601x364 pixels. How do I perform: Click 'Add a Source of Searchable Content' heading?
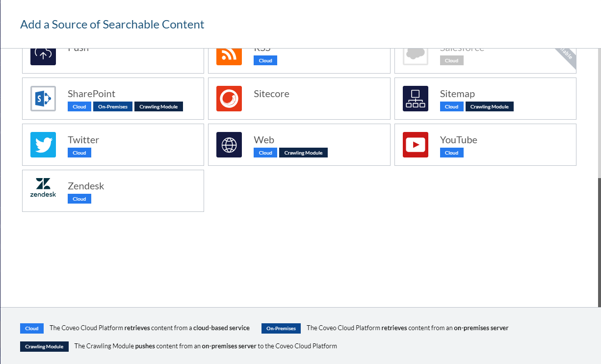(112, 24)
